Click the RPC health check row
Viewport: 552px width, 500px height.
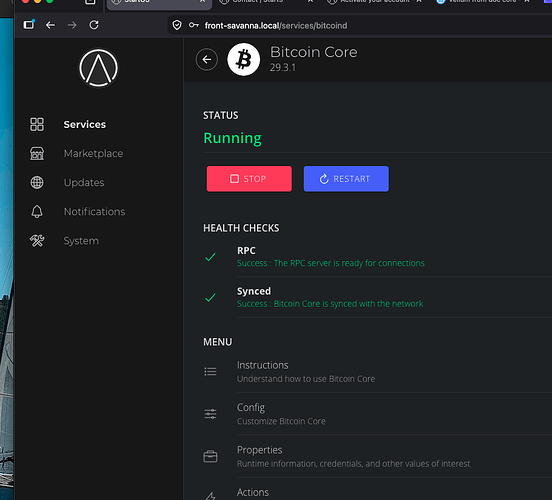click(x=377, y=257)
